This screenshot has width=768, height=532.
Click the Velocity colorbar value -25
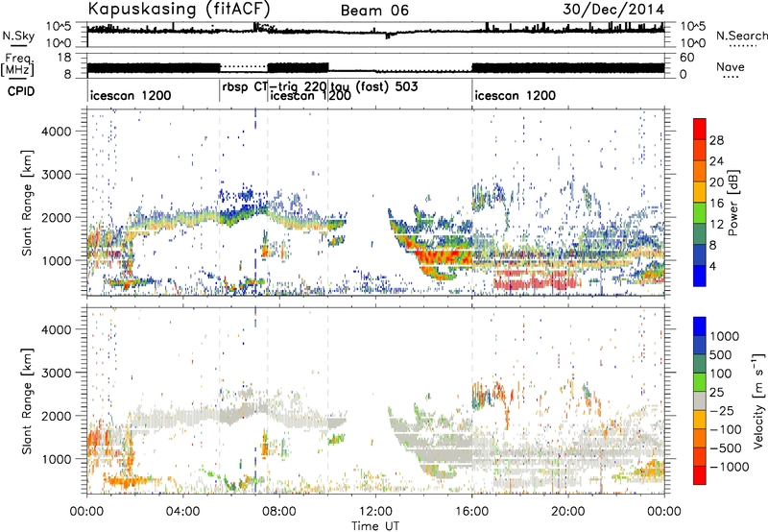point(722,411)
